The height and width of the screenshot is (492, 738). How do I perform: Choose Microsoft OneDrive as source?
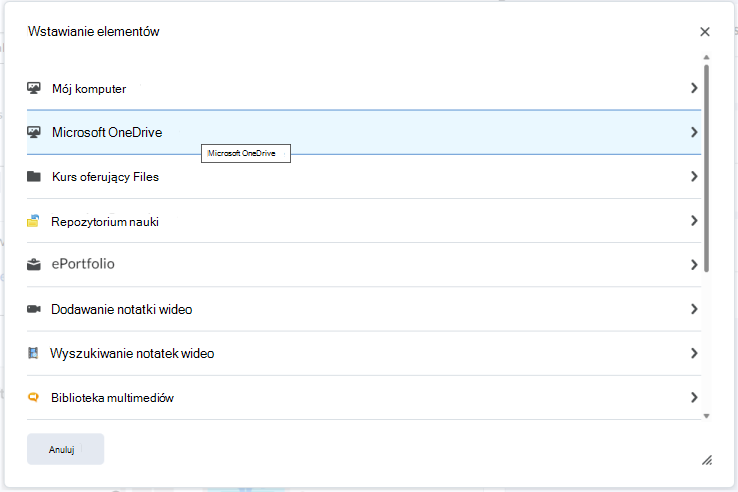pyautogui.click(x=364, y=132)
